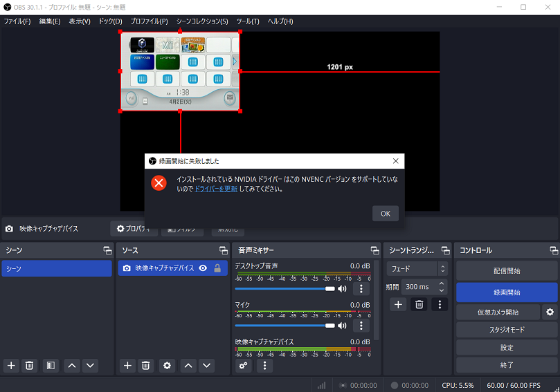Move scene down with arrow icon
The width and height of the screenshot is (560, 392).
point(90,366)
